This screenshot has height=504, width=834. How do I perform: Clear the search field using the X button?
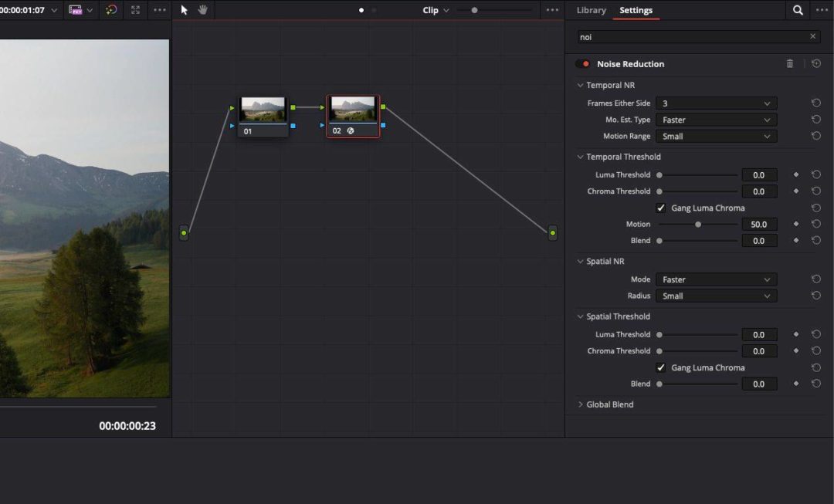coord(812,36)
